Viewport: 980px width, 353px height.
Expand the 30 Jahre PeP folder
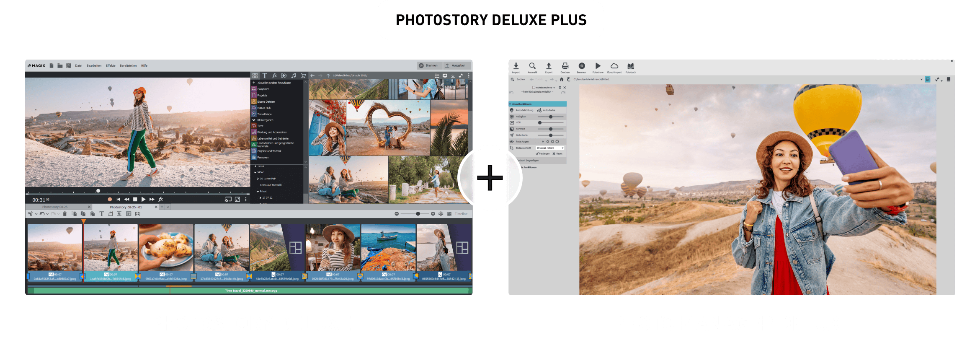coord(258,179)
